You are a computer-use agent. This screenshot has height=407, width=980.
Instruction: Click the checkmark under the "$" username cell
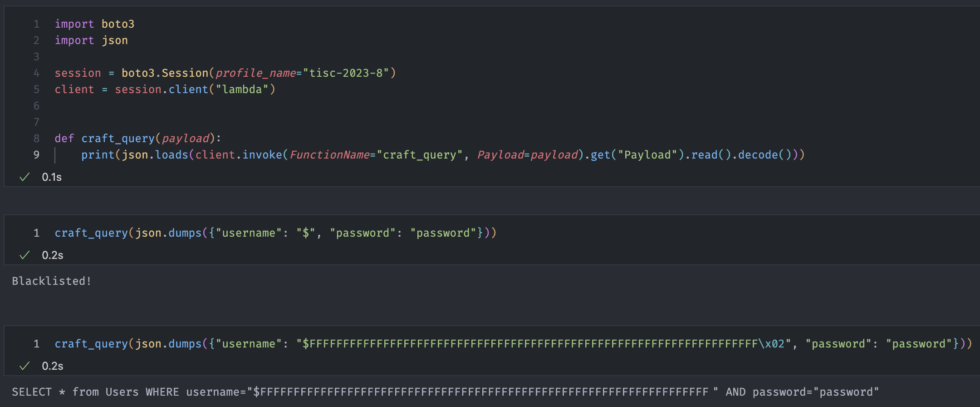24,255
